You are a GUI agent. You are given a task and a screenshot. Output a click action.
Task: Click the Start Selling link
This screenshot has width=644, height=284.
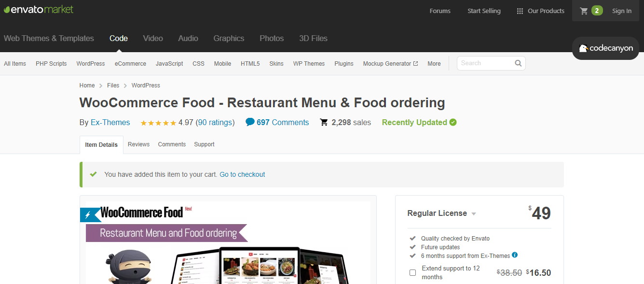[484, 11]
